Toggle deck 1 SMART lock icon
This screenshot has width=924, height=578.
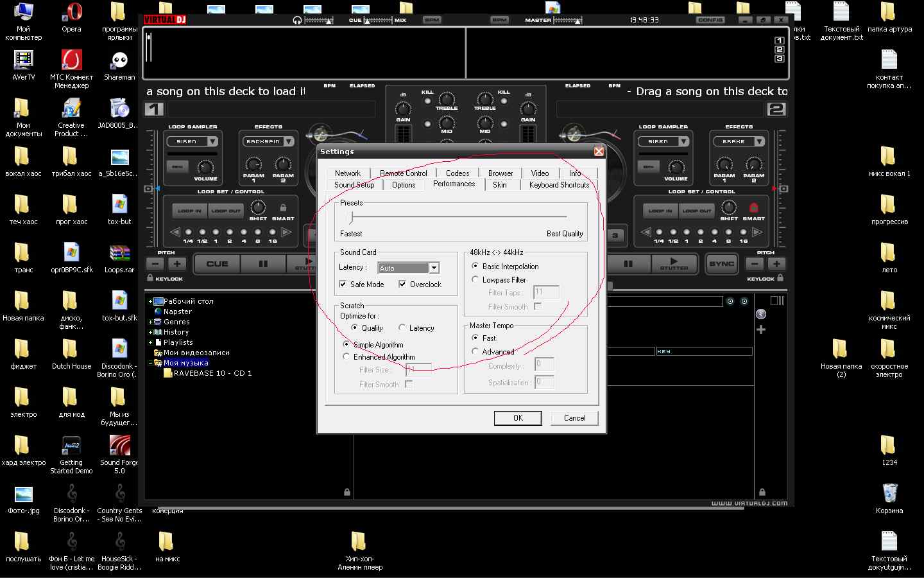(283, 207)
